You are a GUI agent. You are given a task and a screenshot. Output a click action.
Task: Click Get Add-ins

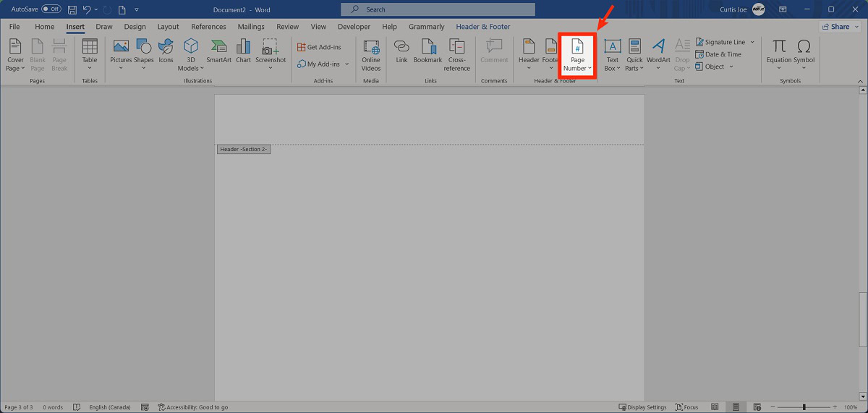pyautogui.click(x=319, y=47)
